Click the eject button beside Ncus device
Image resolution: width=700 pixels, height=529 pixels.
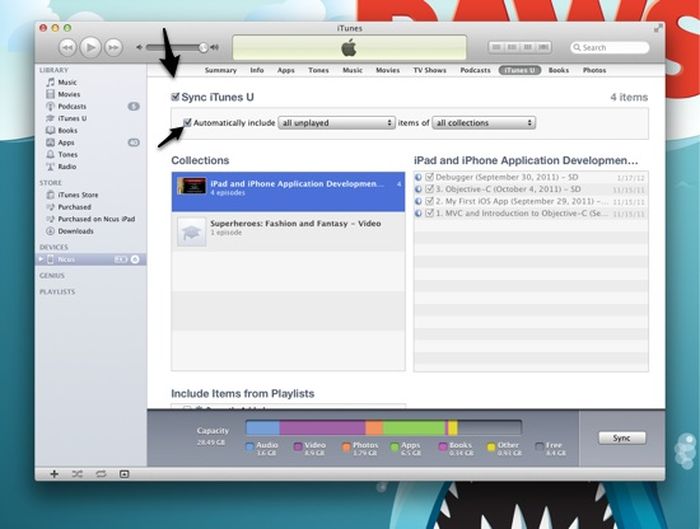coord(135,259)
